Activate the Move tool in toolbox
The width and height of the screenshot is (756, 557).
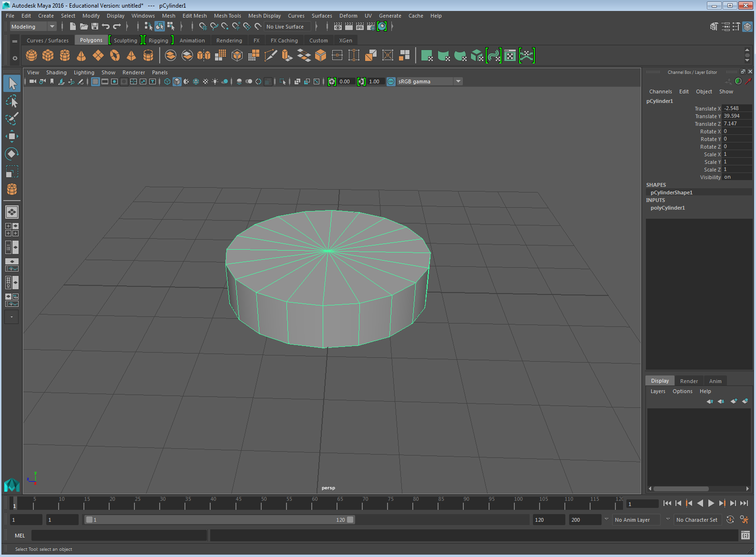12,136
